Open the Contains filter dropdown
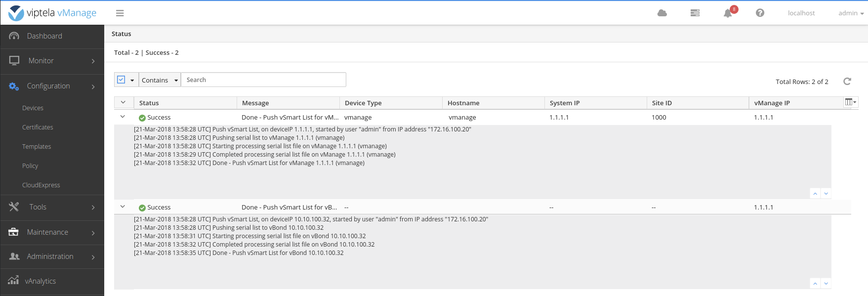The width and height of the screenshot is (868, 296). pyautogui.click(x=160, y=80)
